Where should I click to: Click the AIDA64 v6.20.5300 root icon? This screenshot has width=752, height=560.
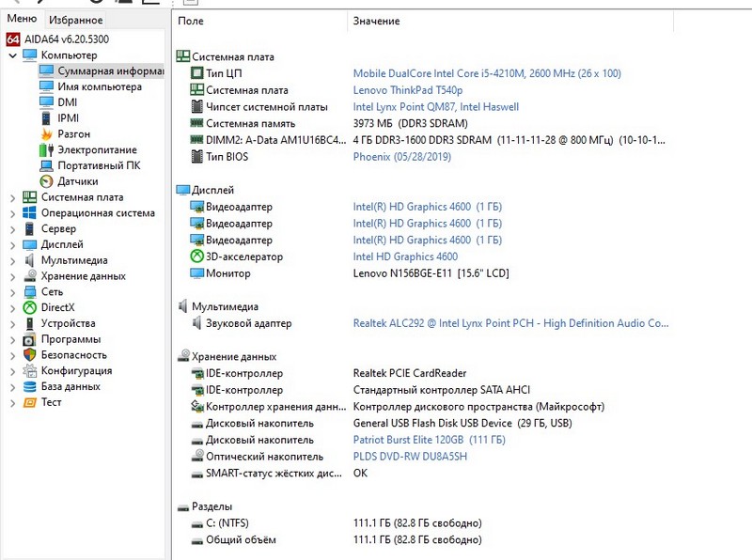[12, 39]
